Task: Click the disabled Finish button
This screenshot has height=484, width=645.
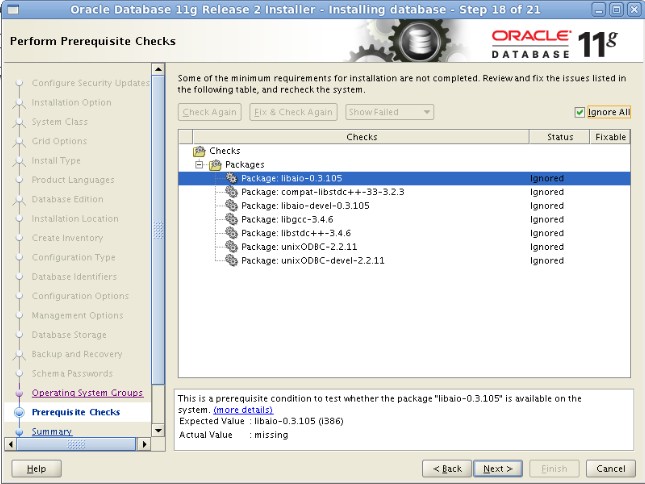Action: (x=554, y=469)
